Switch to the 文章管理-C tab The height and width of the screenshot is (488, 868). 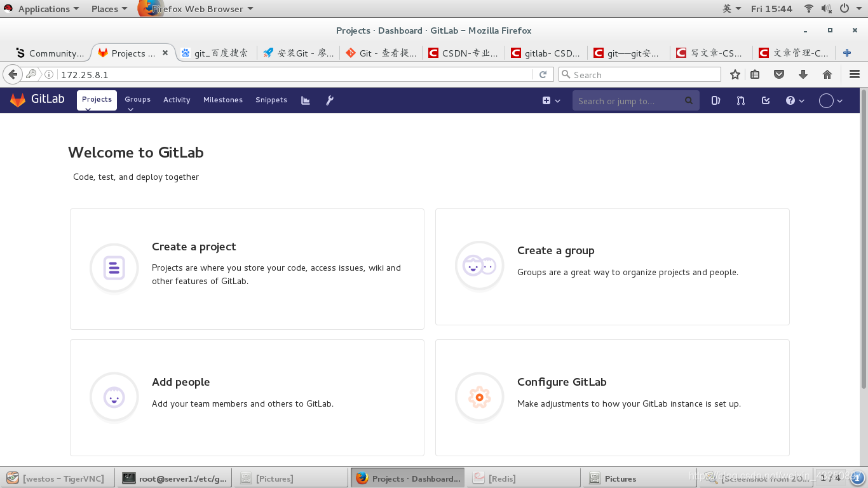click(794, 53)
